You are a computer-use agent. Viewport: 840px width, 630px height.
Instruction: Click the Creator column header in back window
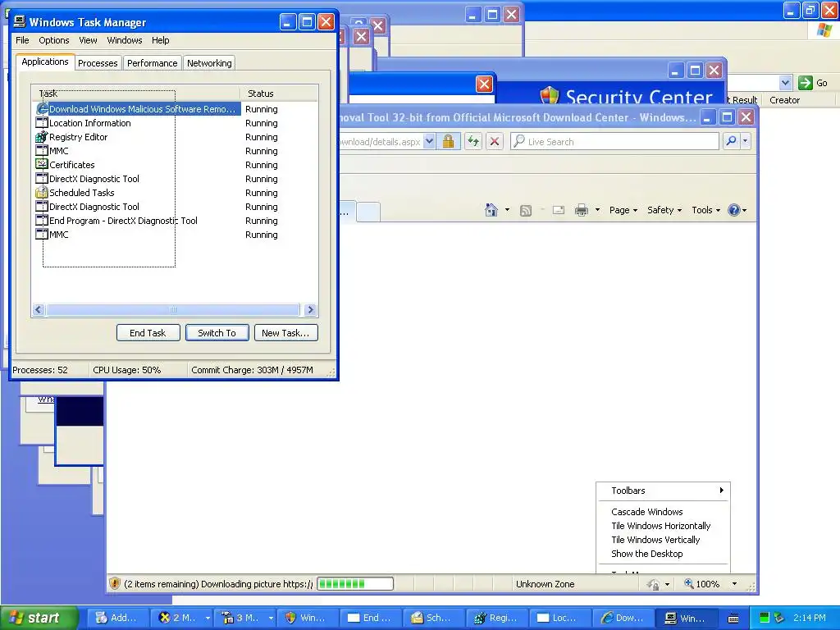coord(784,100)
